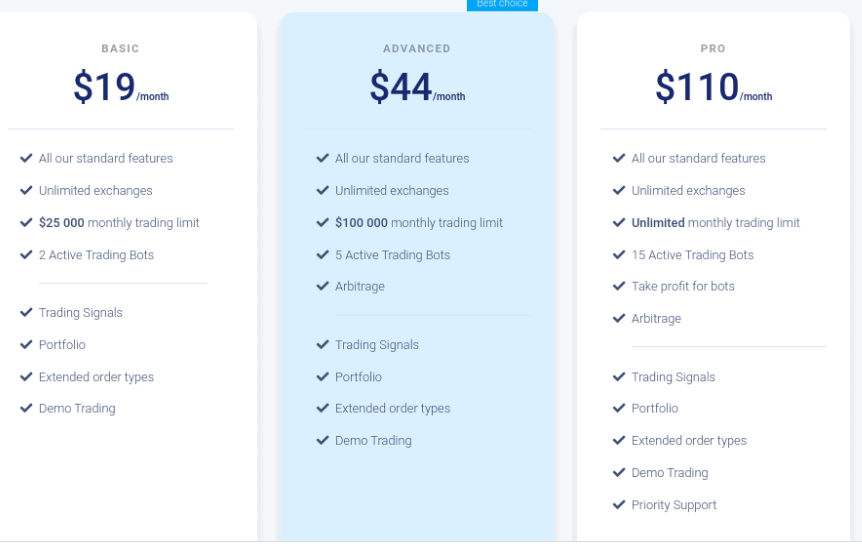Click checkmark beside '15 Active Trading Bots'
Image resolution: width=862 pixels, height=544 pixels.
pyautogui.click(x=619, y=254)
